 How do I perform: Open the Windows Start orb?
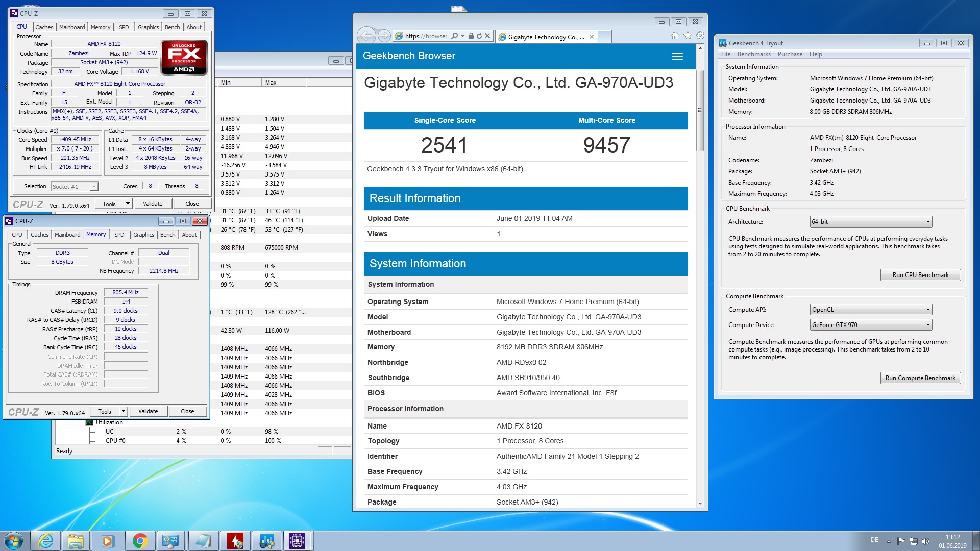(14, 541)
